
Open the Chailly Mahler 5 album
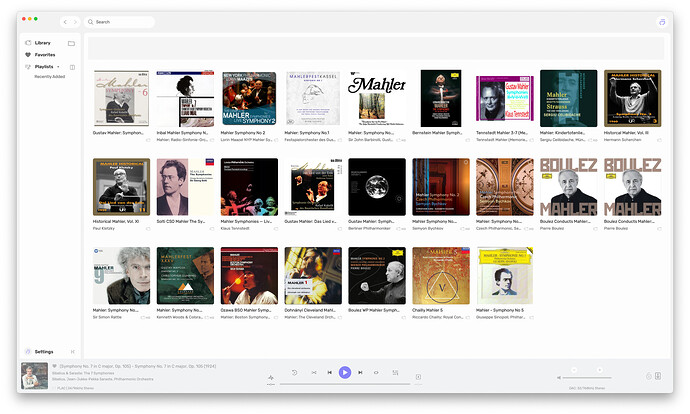[440, 276]
